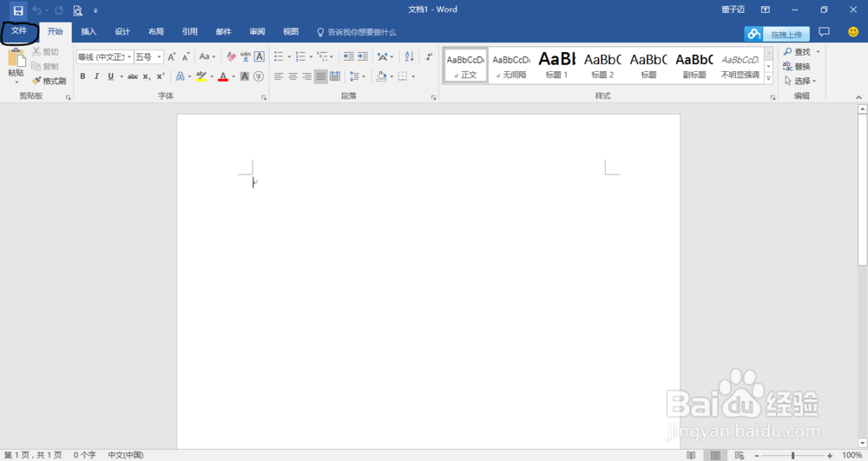Toggle character shading
868x461 pixels.
click(x=244, y=76)
